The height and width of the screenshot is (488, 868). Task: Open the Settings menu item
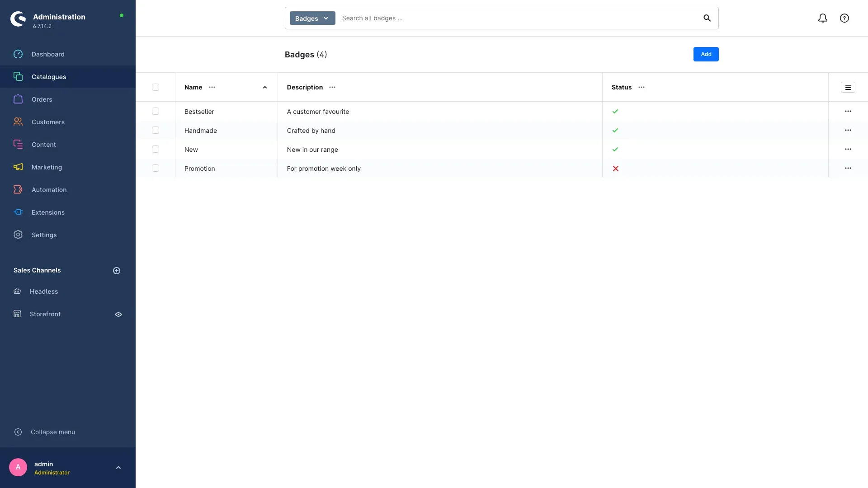pos(68,235)
